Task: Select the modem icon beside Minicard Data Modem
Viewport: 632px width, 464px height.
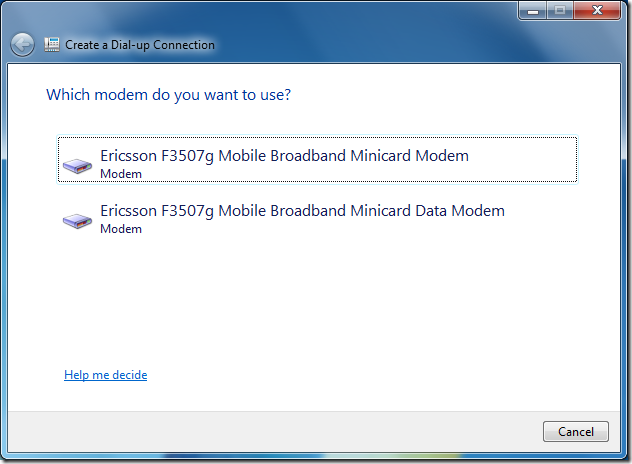Action: (77, 221)
